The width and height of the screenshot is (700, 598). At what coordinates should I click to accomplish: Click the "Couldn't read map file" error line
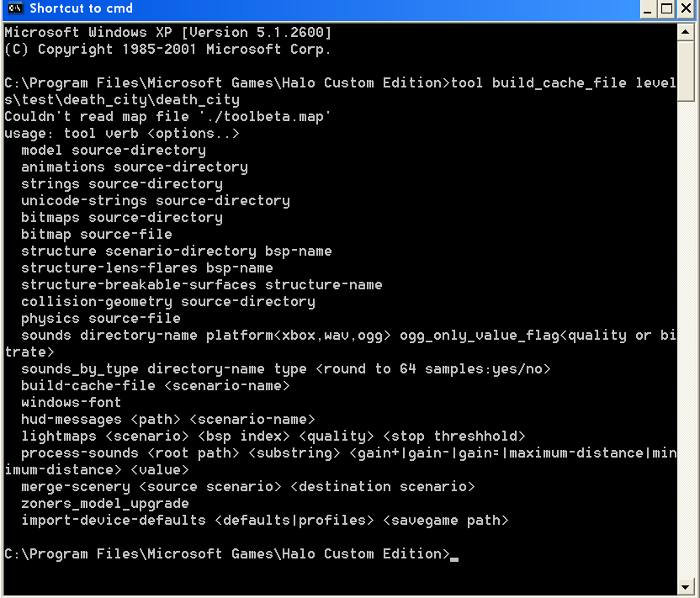point(168,117)
